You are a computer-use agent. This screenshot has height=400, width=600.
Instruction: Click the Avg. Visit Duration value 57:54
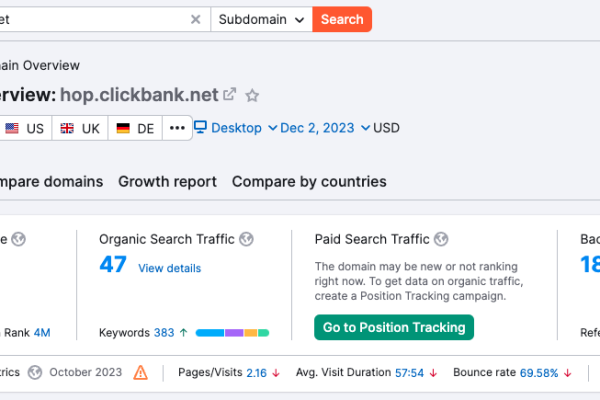pyautogui.click(x=409, y=373)
